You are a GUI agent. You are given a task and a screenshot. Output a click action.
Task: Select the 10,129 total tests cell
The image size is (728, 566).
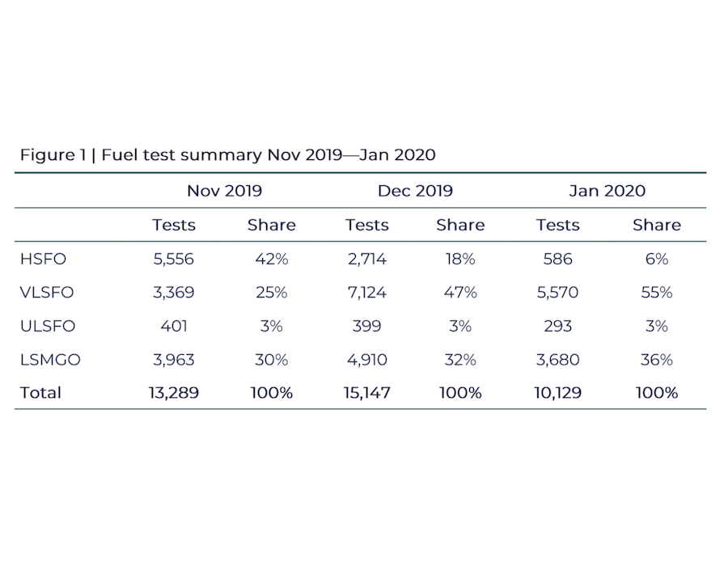click(557, 393)
